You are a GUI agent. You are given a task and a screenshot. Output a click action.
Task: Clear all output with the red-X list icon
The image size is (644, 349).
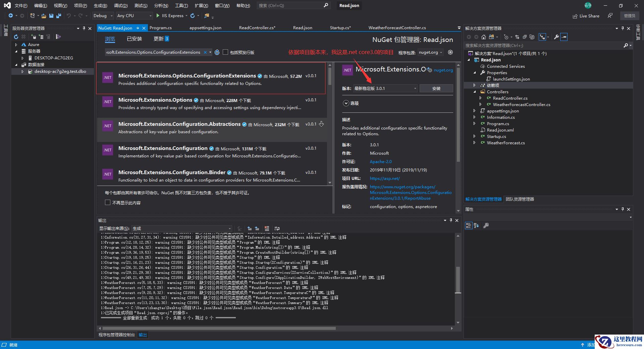(267, 229)
